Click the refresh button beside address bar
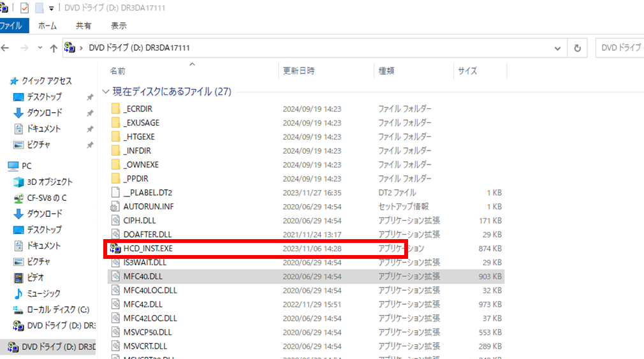Screen dimensions: 644x359 pyautogui.click(x=577, y=48)
